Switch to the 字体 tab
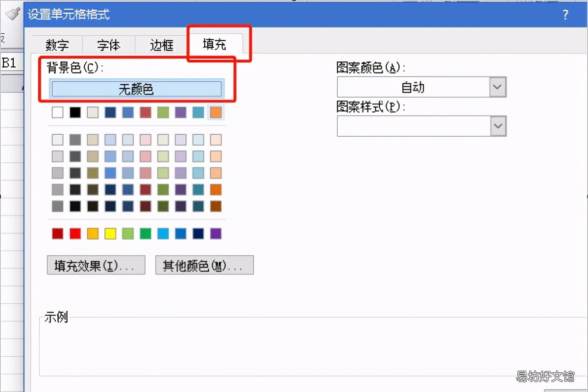 [x=108, y=45]
